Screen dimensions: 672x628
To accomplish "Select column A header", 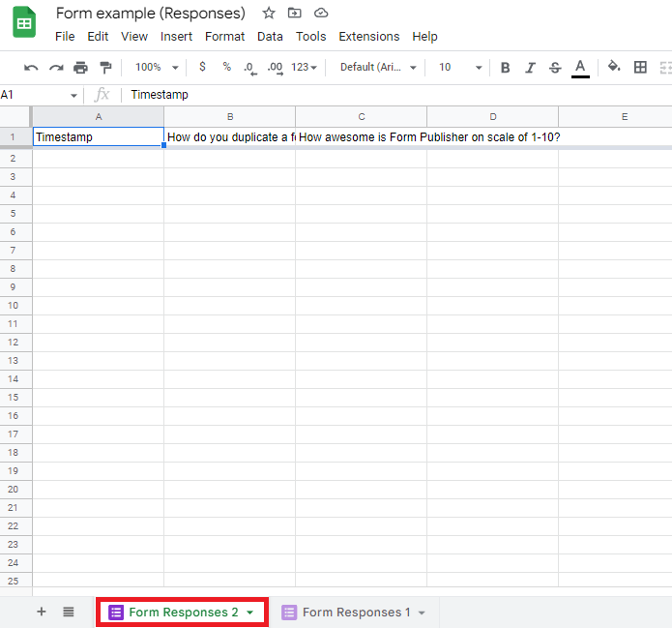I will [99, 117].
